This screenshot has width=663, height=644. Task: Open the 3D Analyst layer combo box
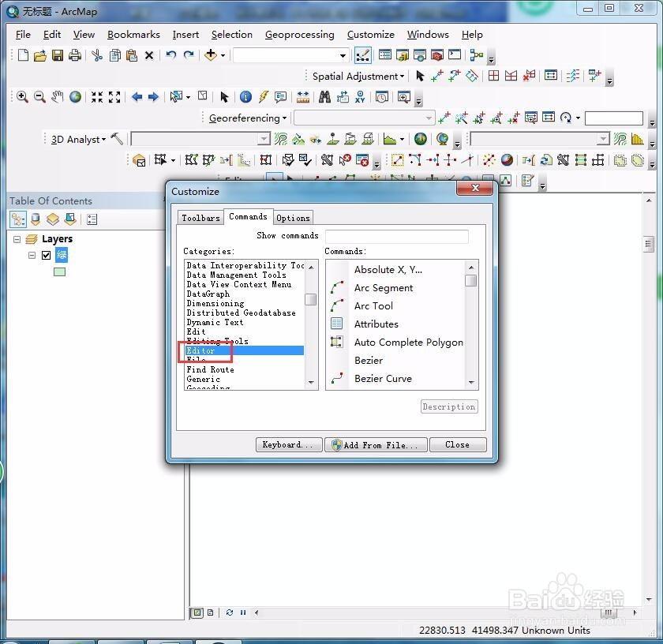click(x=200, y=139)
